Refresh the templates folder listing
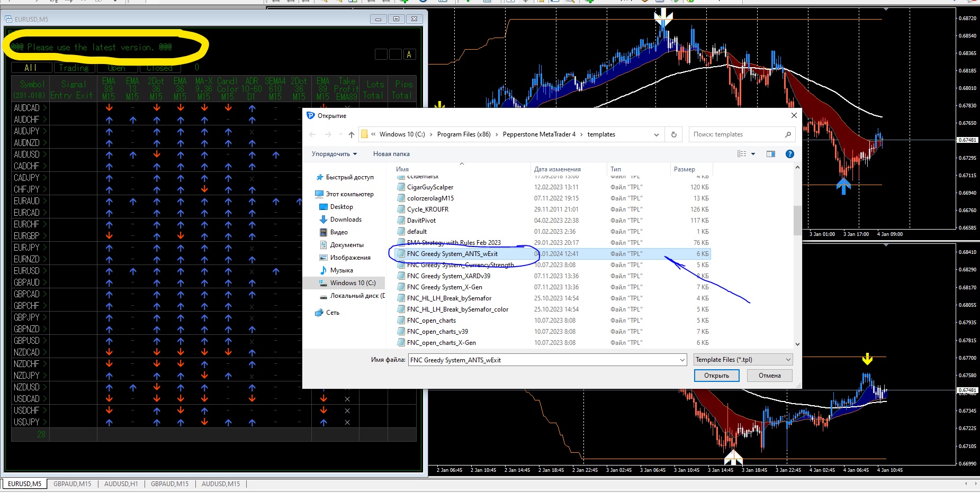The image size is (980, 493). point(673,135)
